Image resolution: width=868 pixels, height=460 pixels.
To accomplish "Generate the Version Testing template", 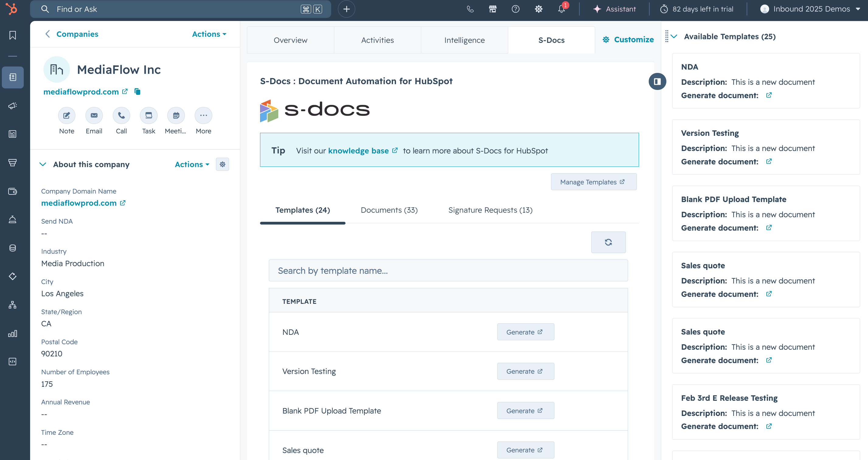I will (x=525, y=371).
